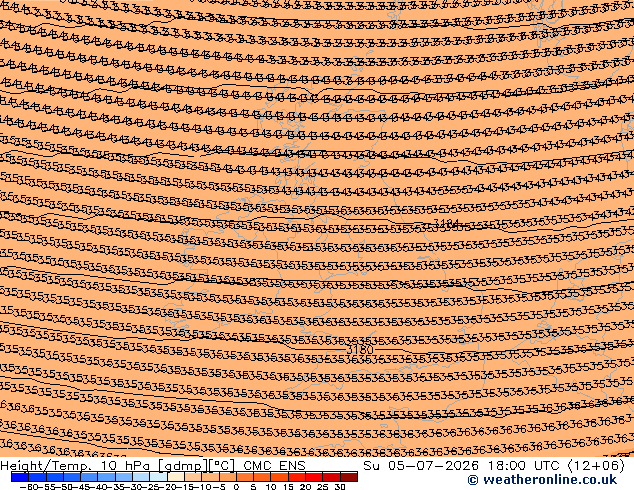Screen dimensions: 634x490
Task: Click the "(12+06)" forecast run text
Action: 596,466
